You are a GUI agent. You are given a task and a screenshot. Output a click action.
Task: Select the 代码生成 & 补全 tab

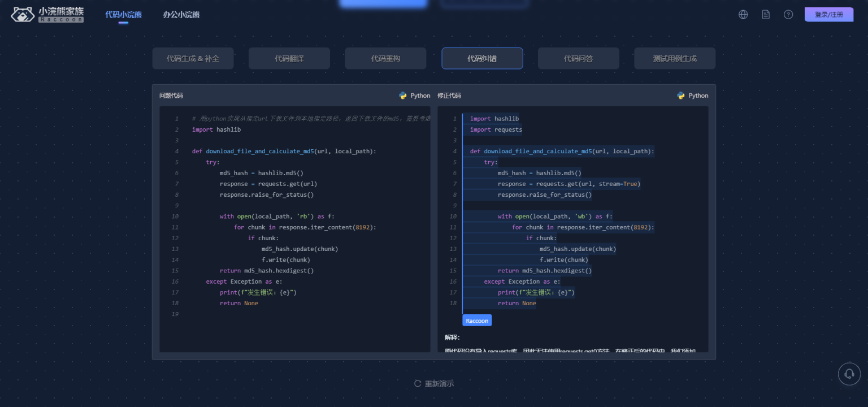[x=193, y=58]
